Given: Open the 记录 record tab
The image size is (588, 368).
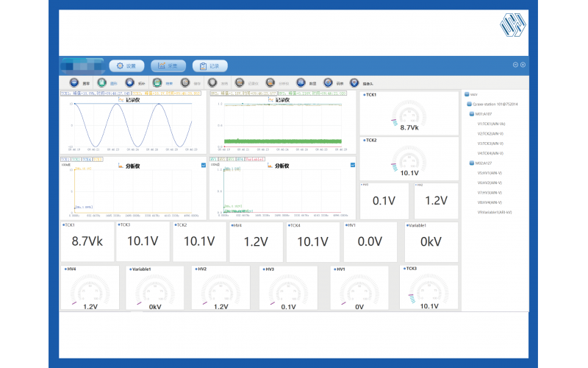Looking at the screenshot, I should [x=209, y=66].
